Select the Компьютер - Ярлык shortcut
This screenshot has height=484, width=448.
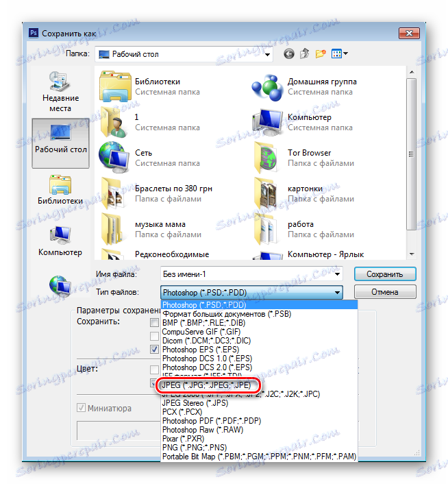pos(308,254)
